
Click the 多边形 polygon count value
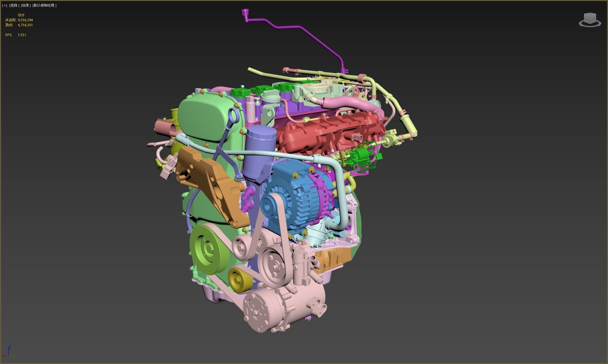tap(26, 20)
